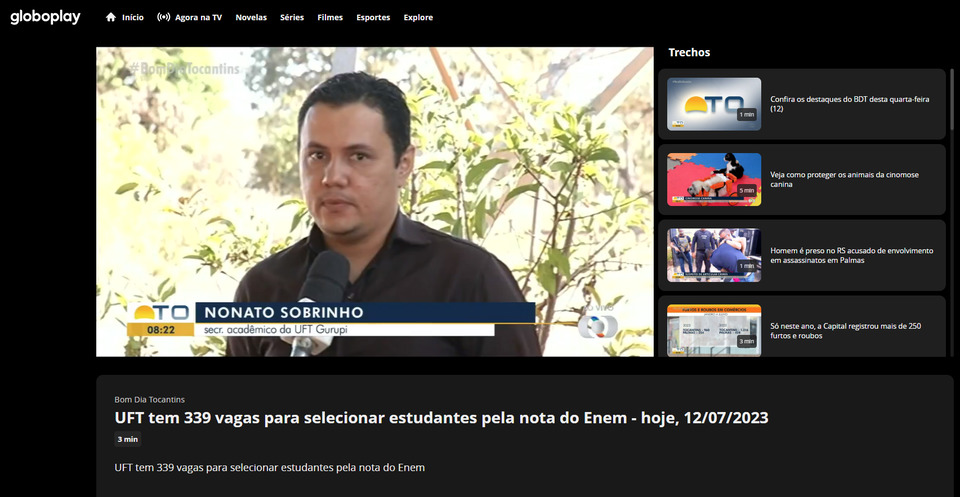The width and height of the screenshot is (960, 497).
Task: Open the Homem preso no RS thumbnail
Action: pos(714,255)
